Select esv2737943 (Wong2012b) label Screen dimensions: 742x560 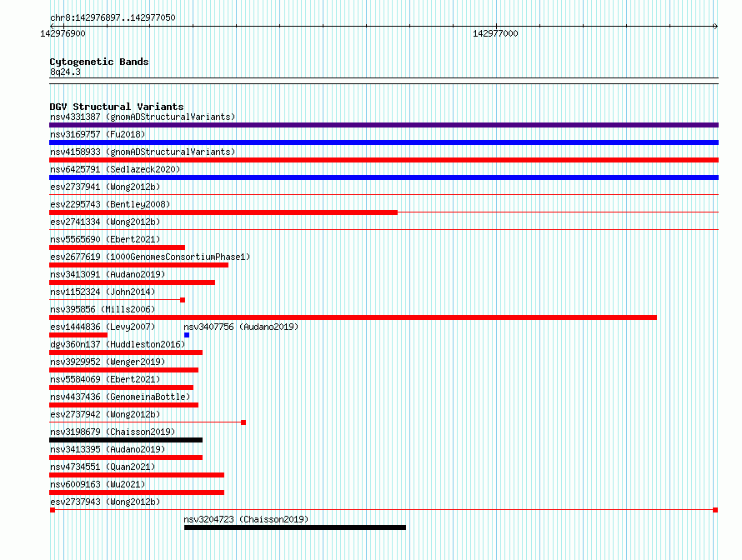[x=105, y=502]
